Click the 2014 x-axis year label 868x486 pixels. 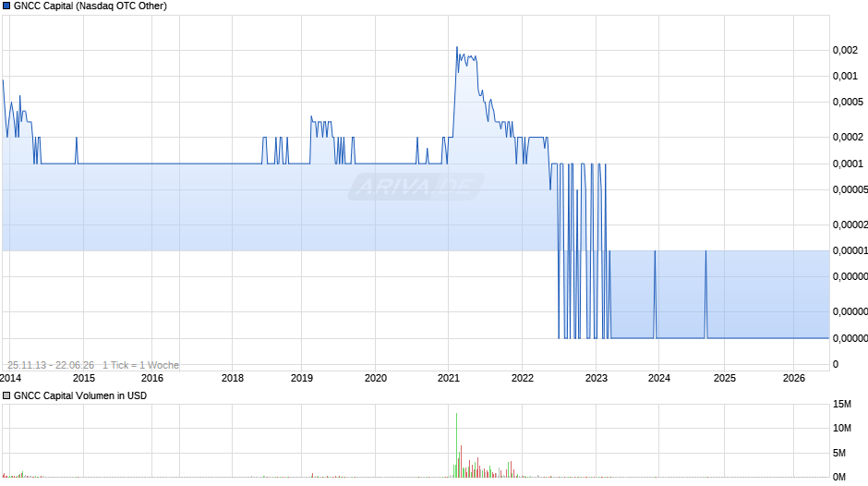[x=10, y=378]
